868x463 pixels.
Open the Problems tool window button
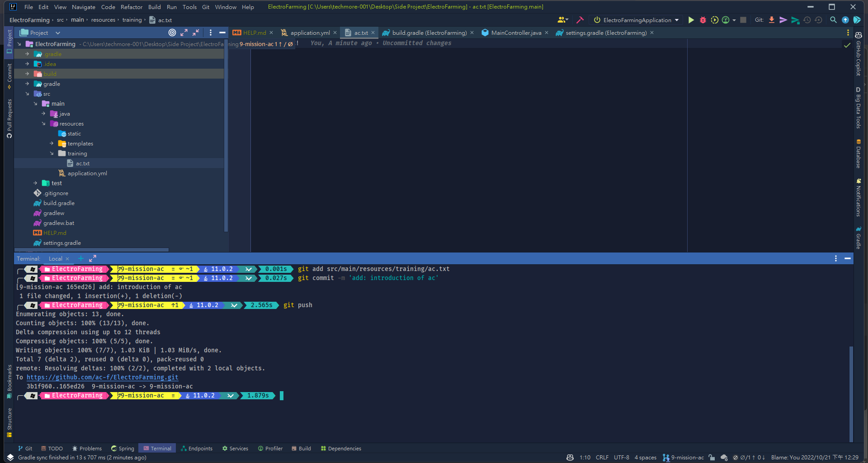(87, 449)
